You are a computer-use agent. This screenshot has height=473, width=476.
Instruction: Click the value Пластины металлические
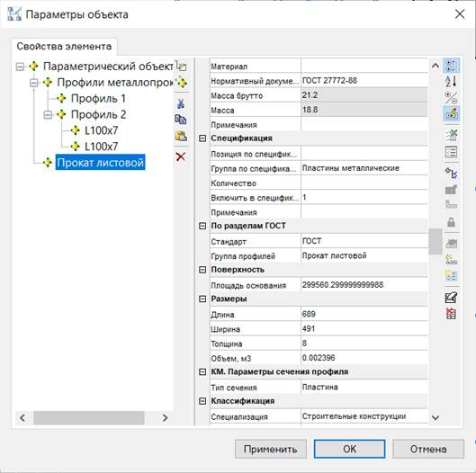click(351, 168)
